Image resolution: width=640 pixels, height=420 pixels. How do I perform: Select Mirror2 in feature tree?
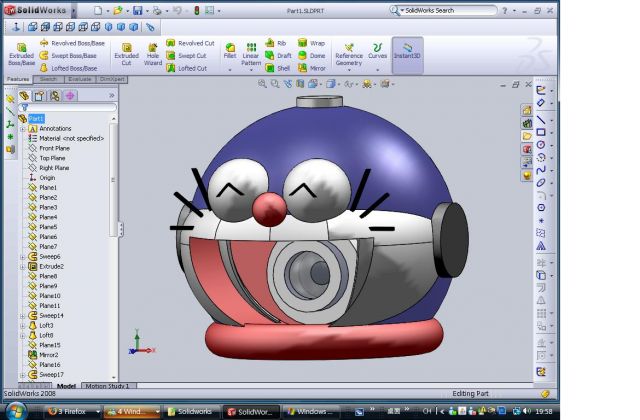coord(43,355)
